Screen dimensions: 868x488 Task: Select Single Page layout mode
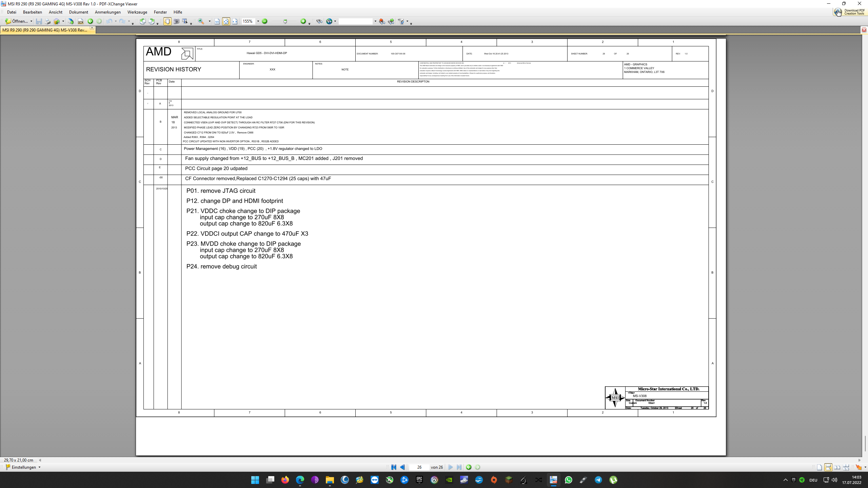[820, 467]
